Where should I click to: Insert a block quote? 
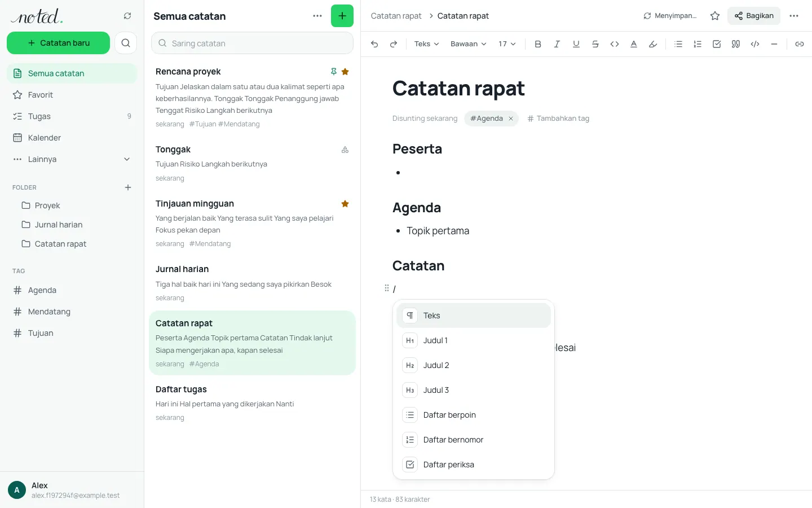(736, 44)
